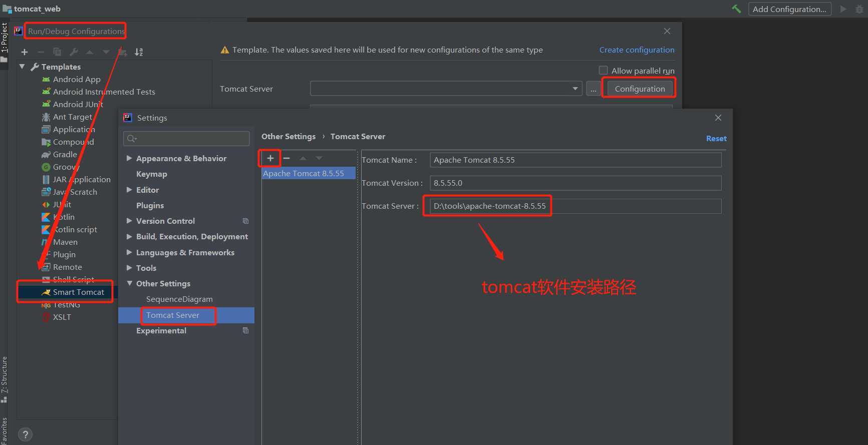Move configuration down arrow in Run/Debug toolbar
Image resolution: width=868 pixels, height=445 pixels.
click(x=106, y=52)
